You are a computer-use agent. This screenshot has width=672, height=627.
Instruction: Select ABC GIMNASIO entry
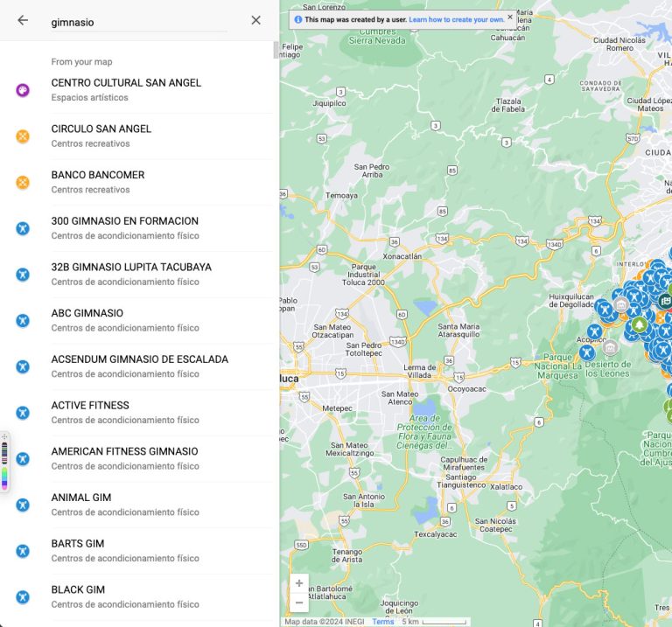pyautogui.click(x=137, y=320)
